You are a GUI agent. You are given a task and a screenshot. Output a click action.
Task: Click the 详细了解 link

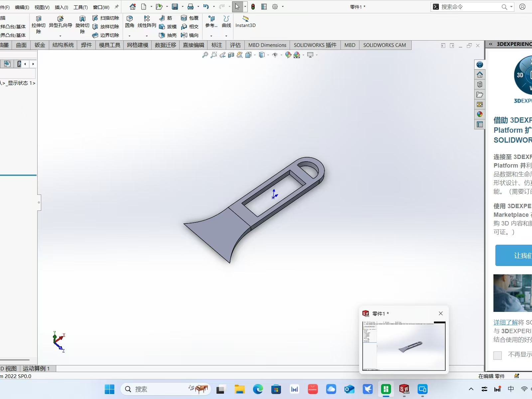[x=506, y=322]
